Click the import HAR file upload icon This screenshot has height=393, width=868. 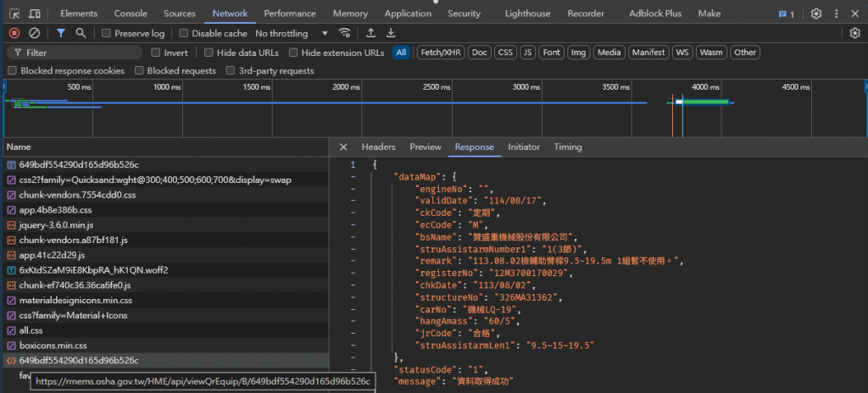click(370, 33)
